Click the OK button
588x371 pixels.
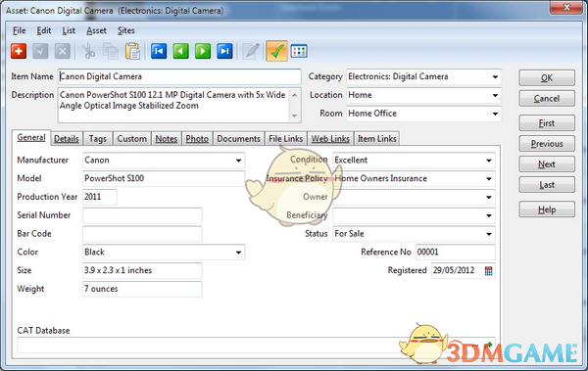547,78
